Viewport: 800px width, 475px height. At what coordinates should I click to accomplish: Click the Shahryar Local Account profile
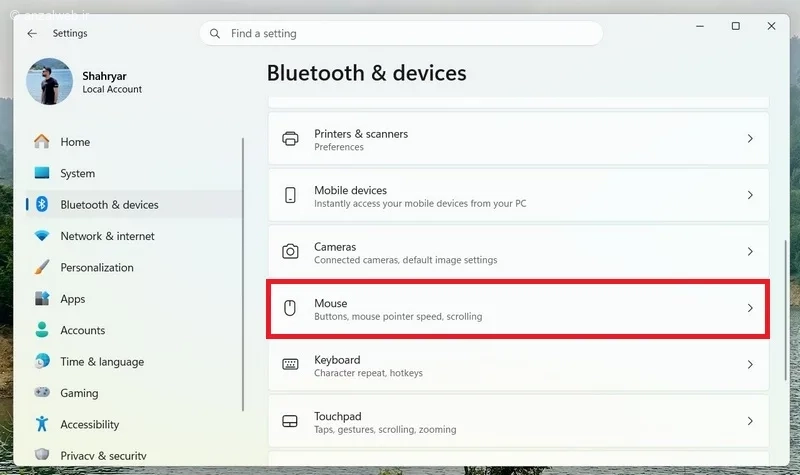(x=84, y=82)
